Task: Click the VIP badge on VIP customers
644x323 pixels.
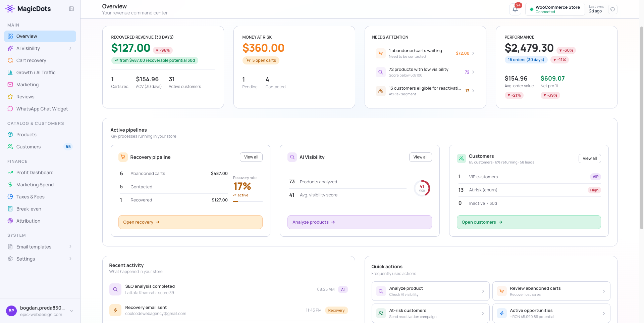Action: click(595, 177)
